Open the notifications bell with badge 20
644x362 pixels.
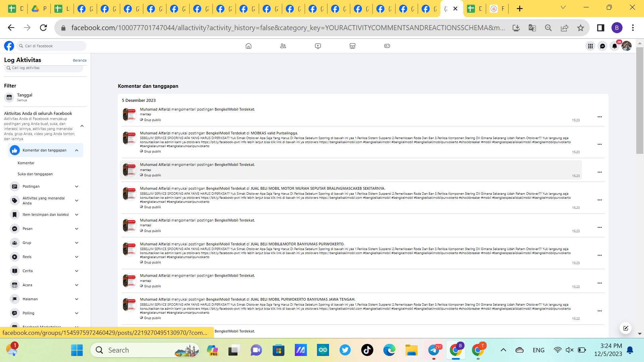pyautogui.click(x=614, y=46)
